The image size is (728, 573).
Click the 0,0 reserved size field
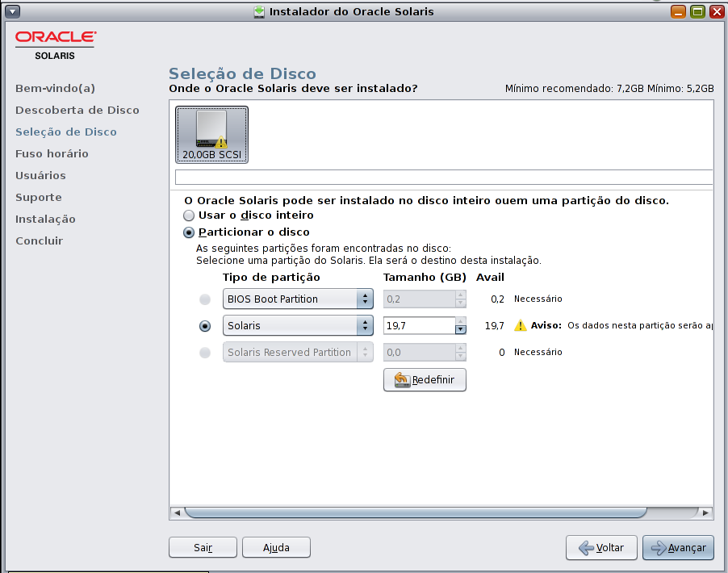pyautogui.click(x=419, y=352)
